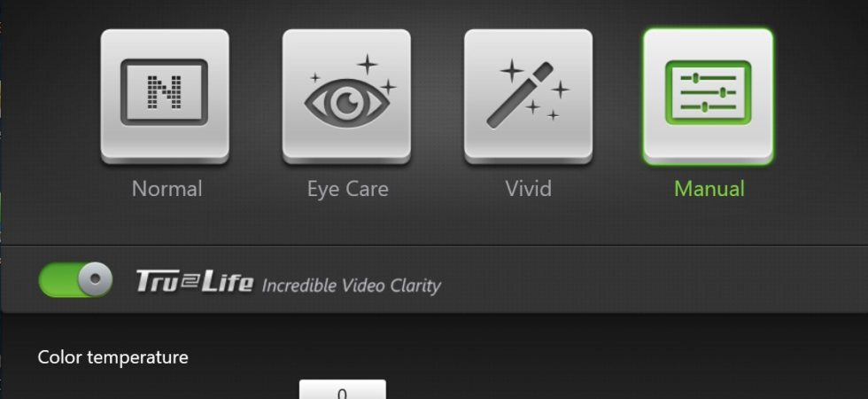Click the large sparkle above the eye
Image resolution: width=868 pixels, height=399 pixels.
tap(367, 64)
